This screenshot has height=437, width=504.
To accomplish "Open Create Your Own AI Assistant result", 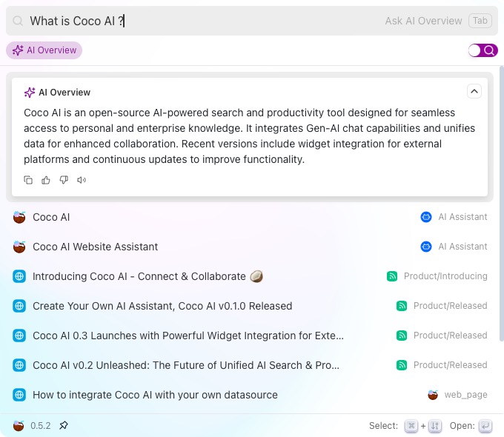I will point(250,306).
